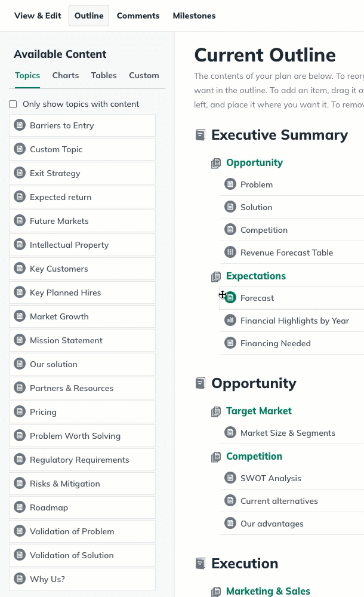Select the Exit Strategy topic item

tap(82, 173)
